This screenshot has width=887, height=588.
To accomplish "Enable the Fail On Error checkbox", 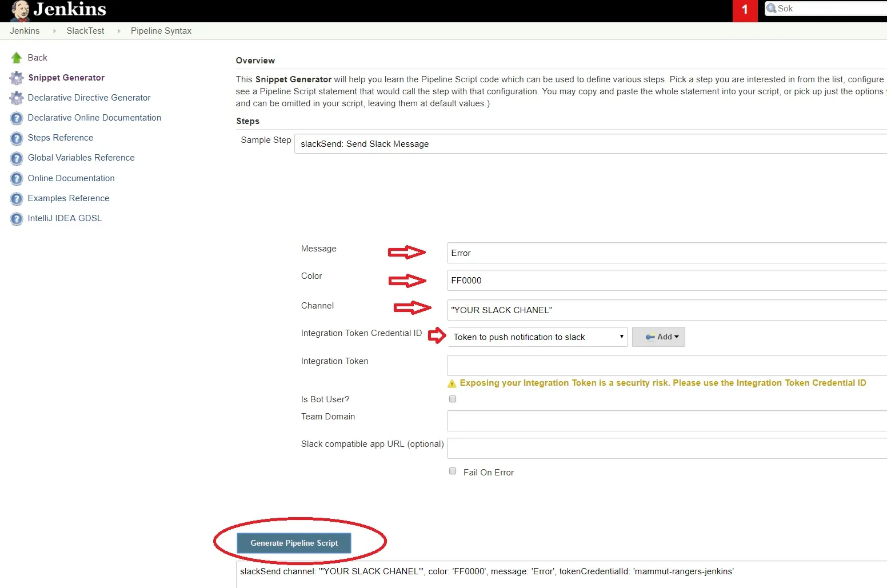I will coord(453,471).
